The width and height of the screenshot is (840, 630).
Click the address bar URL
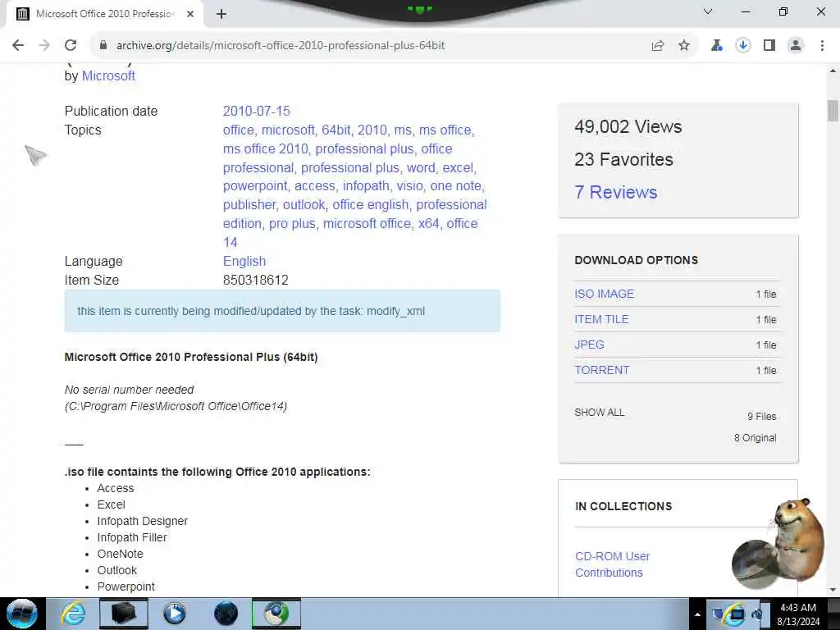point(281,46)
